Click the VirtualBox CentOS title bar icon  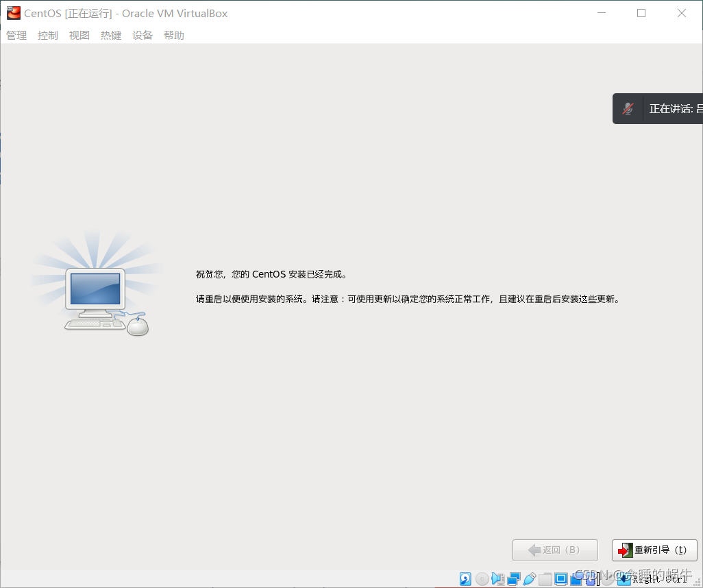[14, 13]
